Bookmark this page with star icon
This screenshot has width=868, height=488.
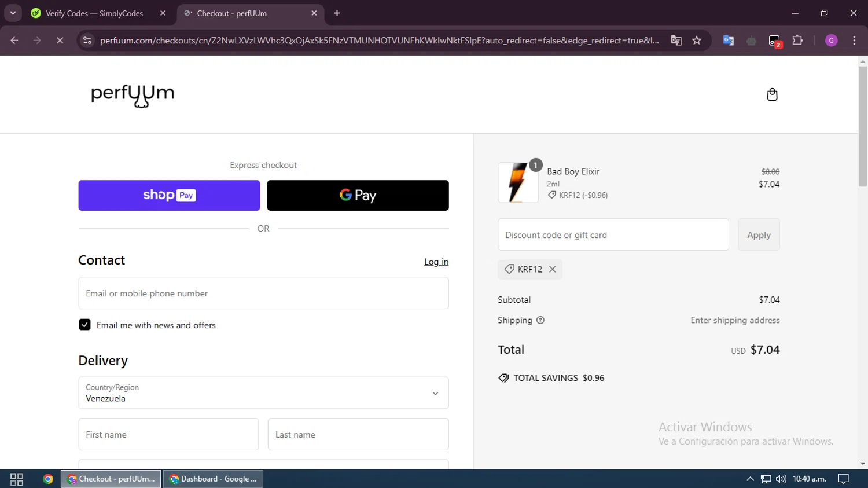coord(697,41)
